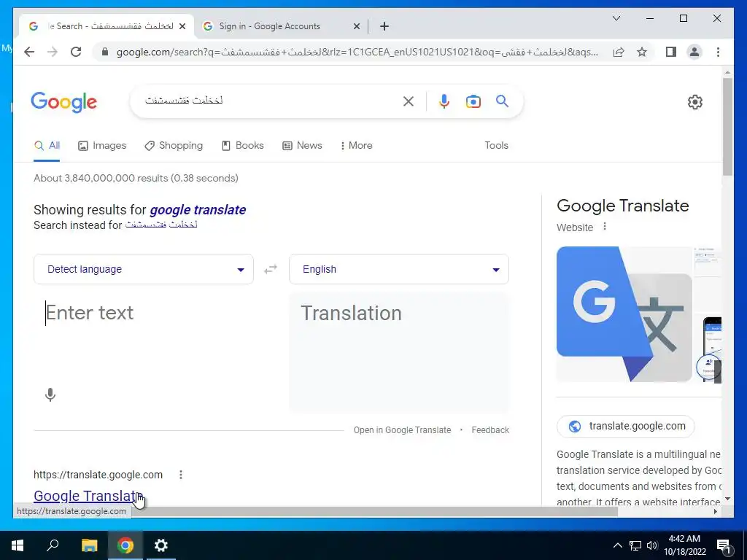Image resolution: width=747 pixels, height=560 pixels.
Task: Open the More search filters menu
Action: pyautogui.click(x=356, y=146)
